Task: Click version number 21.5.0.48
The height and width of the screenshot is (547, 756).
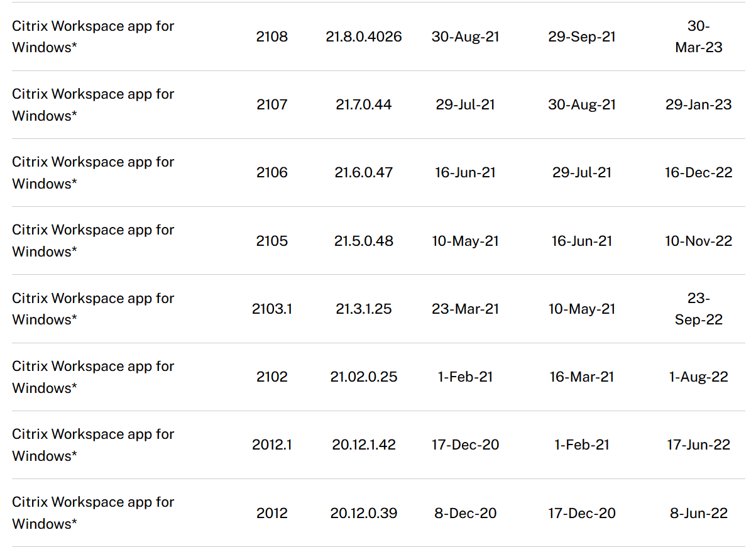Action: (x=364, y=241)
